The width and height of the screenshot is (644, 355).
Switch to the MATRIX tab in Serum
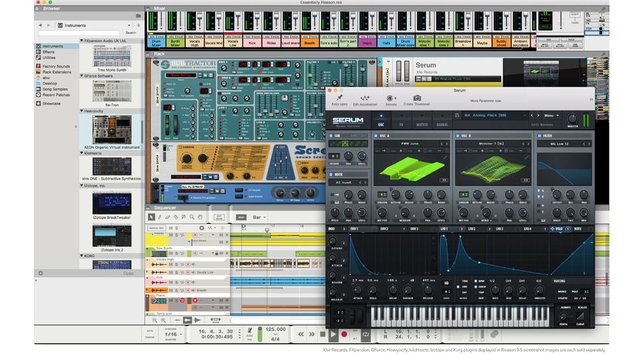click(x=422, y=121)
